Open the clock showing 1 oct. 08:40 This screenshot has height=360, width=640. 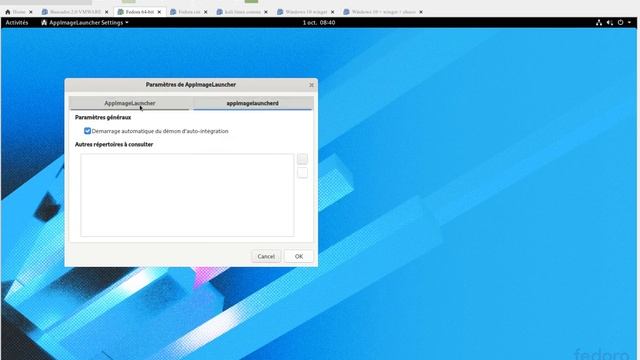[319, 23]
